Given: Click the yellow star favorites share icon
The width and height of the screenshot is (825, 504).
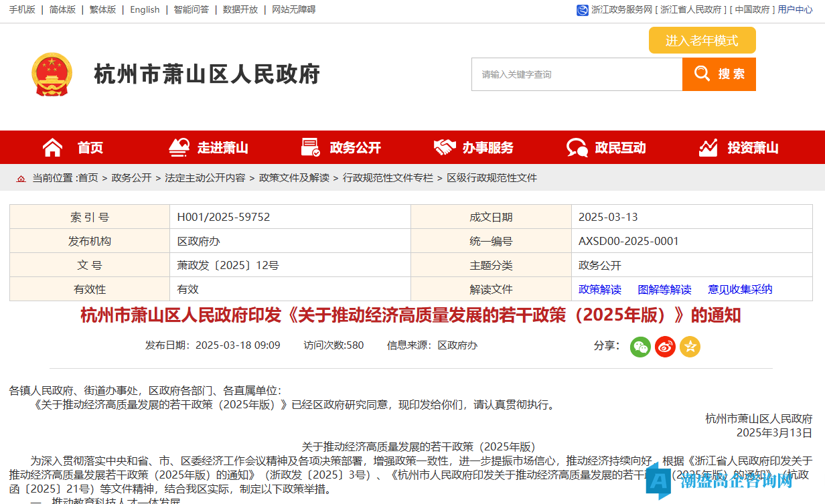Looking at the screenshot, I should [690, 347].
